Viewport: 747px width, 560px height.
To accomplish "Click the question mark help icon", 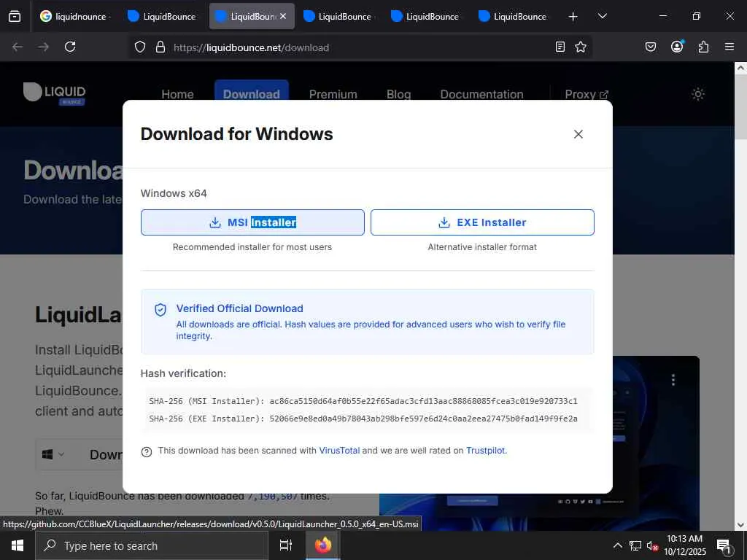I will 147,452.
